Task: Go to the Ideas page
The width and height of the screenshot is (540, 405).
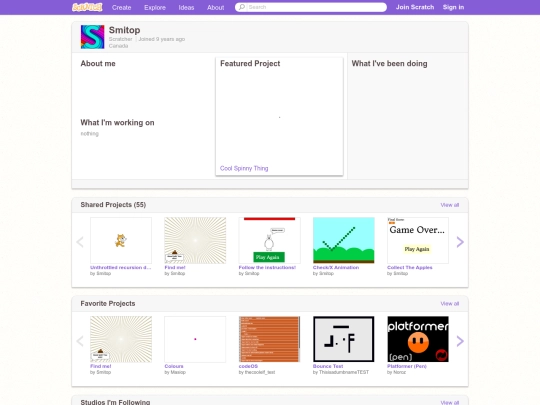Action: (186, 7)
